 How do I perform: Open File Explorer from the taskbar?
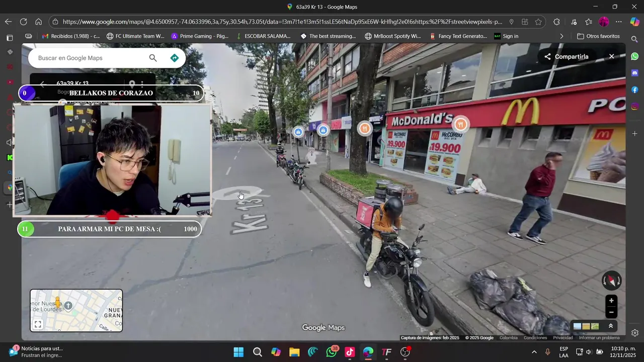[294, 352]
